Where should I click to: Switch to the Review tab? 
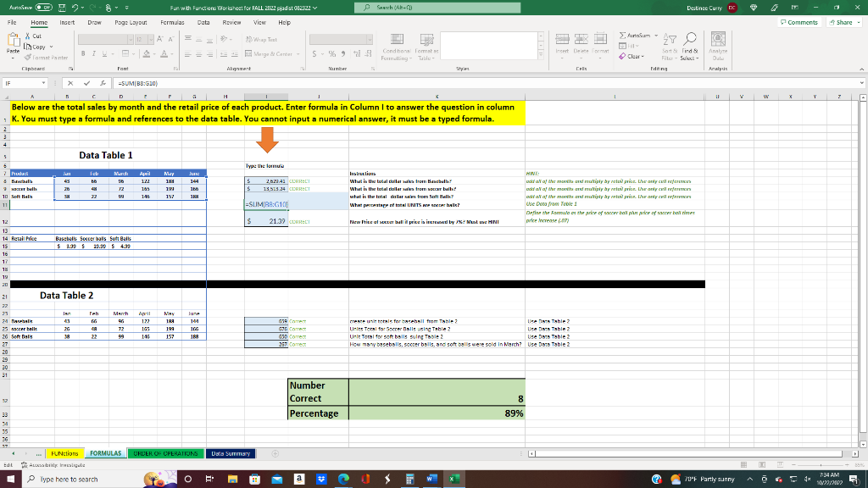[x=231, y=23]
